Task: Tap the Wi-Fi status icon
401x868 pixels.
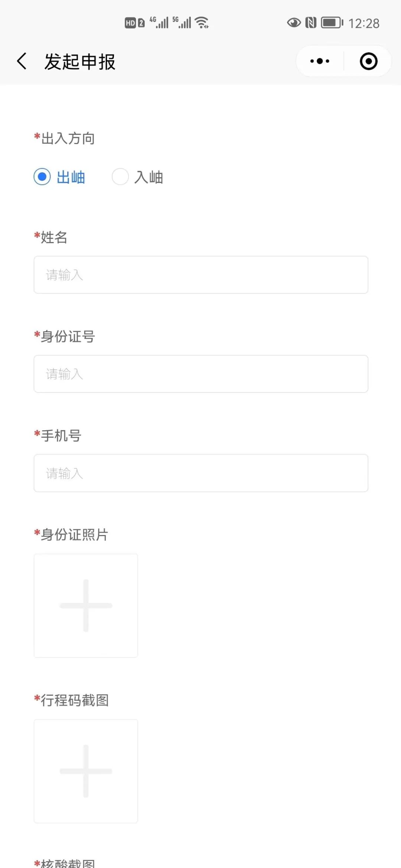Action: coord(202,23)
